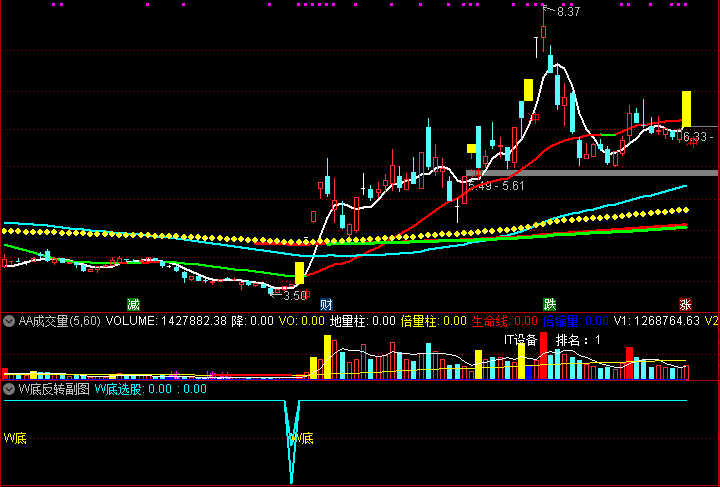Click the 降: 0.00 readout

(x=252, y=321)
